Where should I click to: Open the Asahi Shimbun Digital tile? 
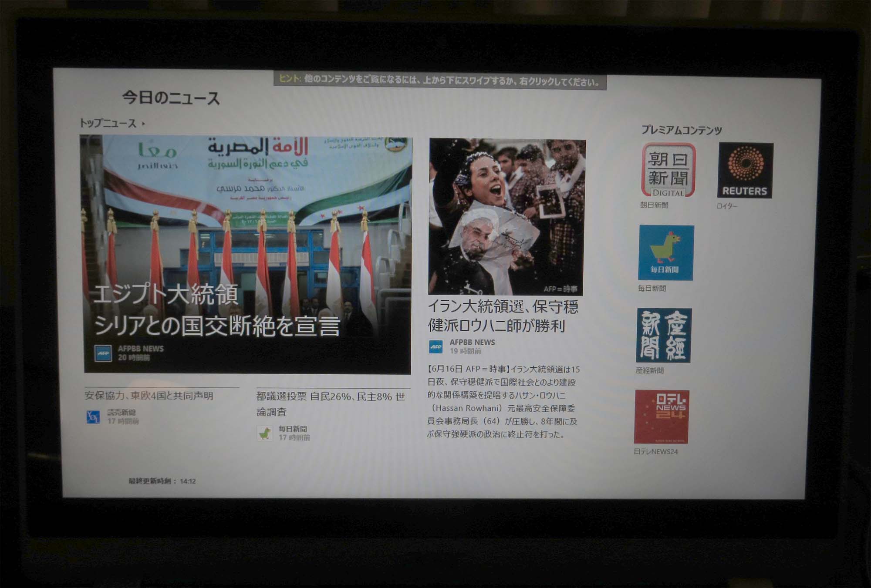pyautogui.click(x=668, y=170)
